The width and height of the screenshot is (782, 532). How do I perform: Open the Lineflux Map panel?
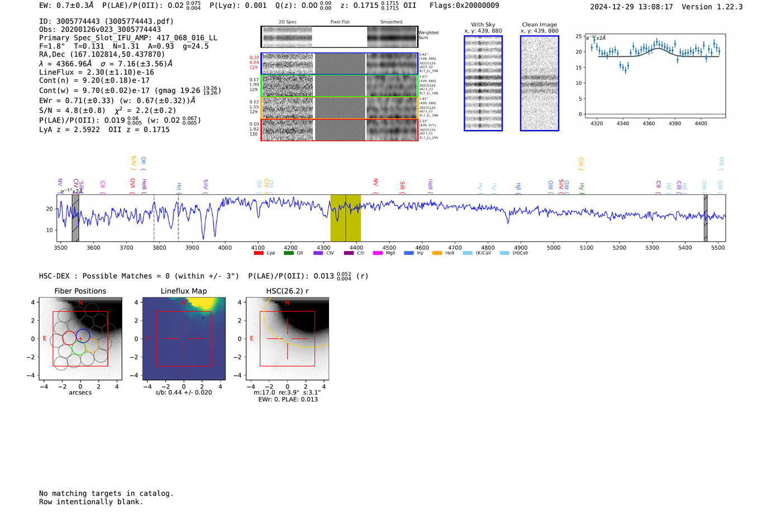[x=184, y=339]
